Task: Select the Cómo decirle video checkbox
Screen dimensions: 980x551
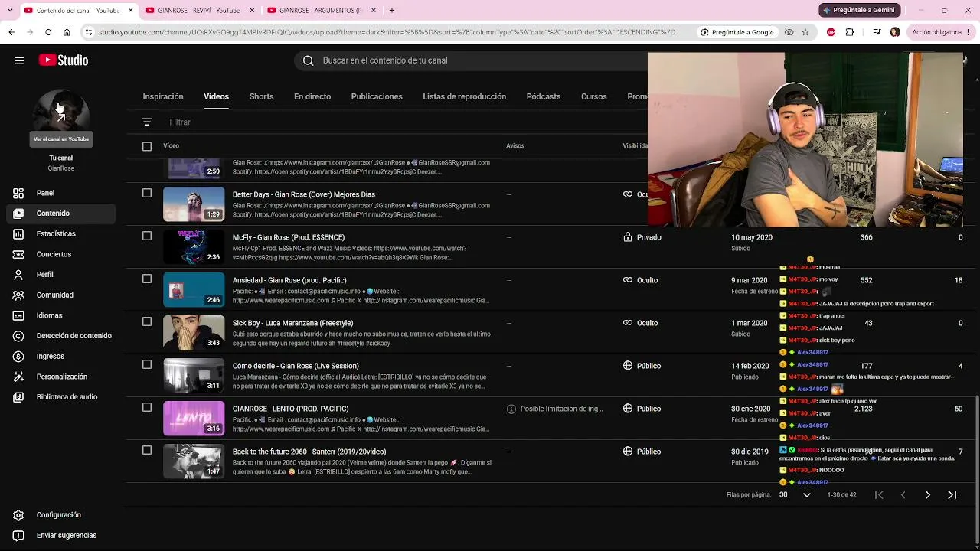Action: (147, 365)
